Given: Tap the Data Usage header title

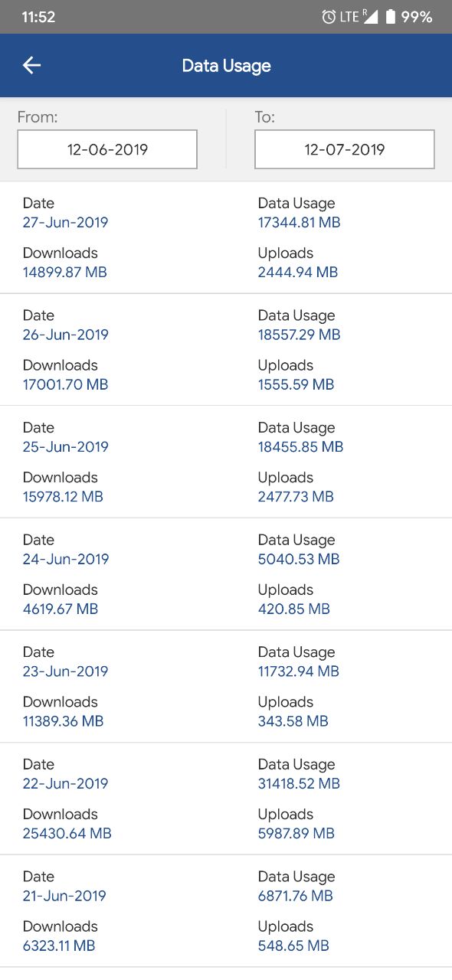Looking at the screenshot, I should coord(226,66).
